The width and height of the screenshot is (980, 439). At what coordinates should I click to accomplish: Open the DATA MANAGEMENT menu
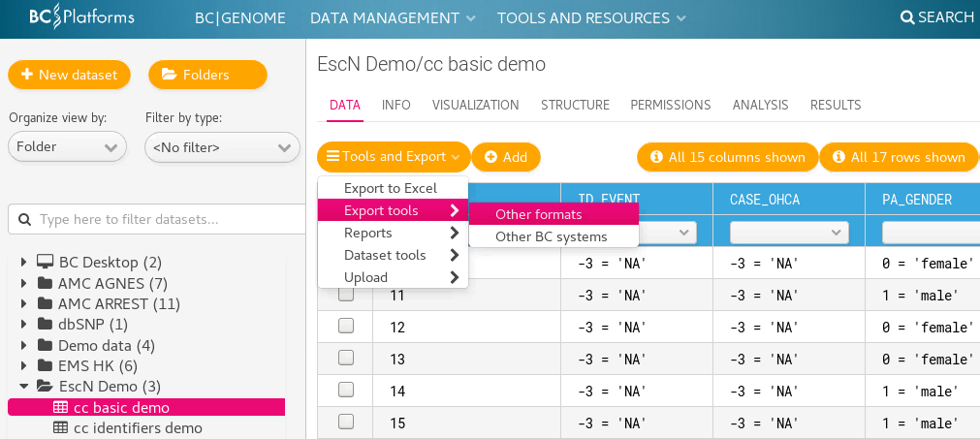pyautogui.click(x=393, y=18)
